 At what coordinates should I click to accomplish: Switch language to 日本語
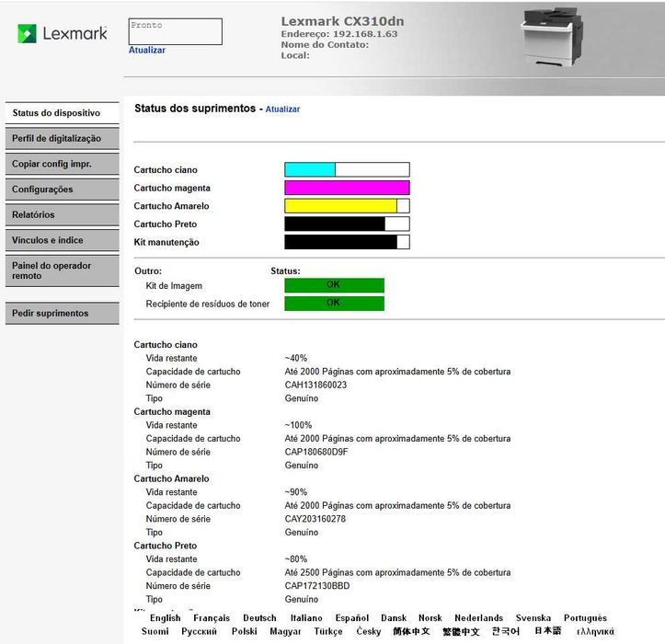click(x=547, y=631)
